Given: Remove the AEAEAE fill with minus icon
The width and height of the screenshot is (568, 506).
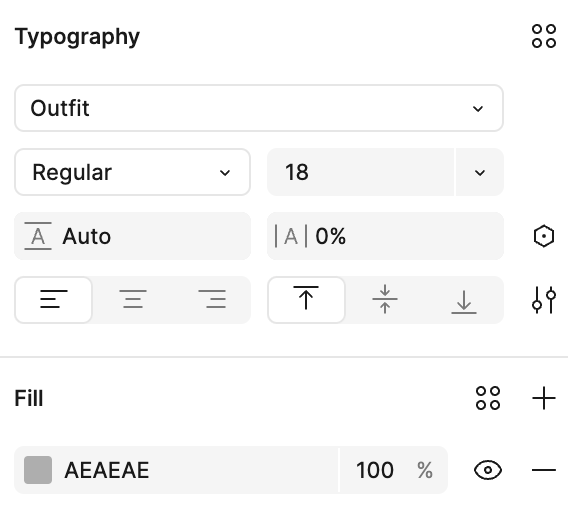Looking at the screenshot, I should point(544,470).
